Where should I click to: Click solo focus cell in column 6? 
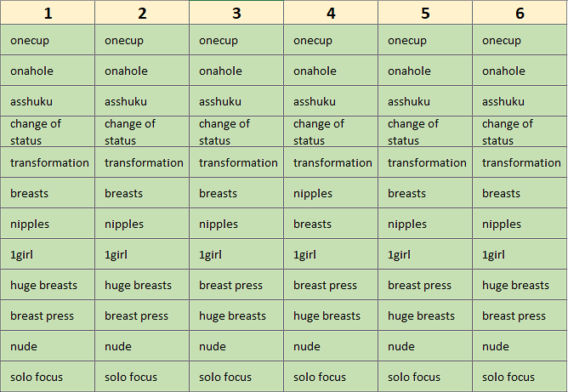pos(520,377)
